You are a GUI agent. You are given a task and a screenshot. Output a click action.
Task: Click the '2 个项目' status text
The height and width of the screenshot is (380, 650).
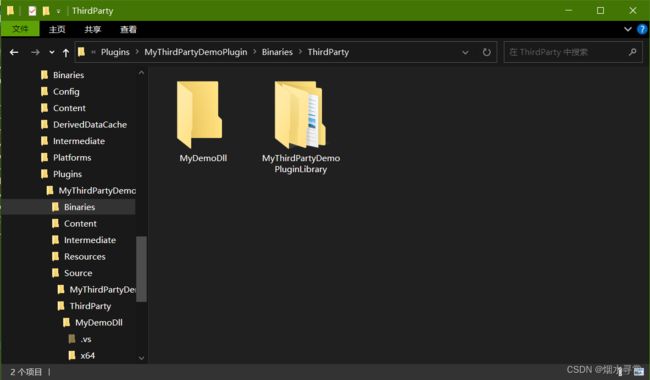pyautogui.click(x=26, y=372)
